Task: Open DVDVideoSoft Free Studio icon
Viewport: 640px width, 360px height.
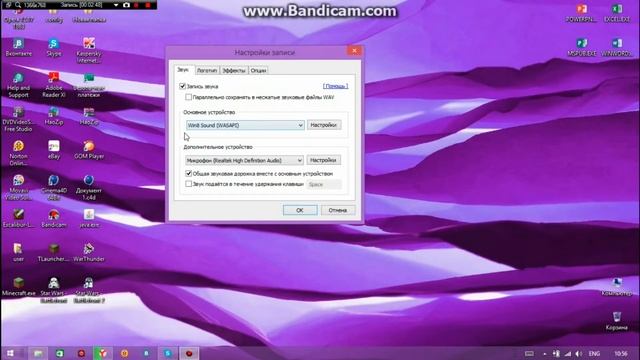Action: click(18, 119)
